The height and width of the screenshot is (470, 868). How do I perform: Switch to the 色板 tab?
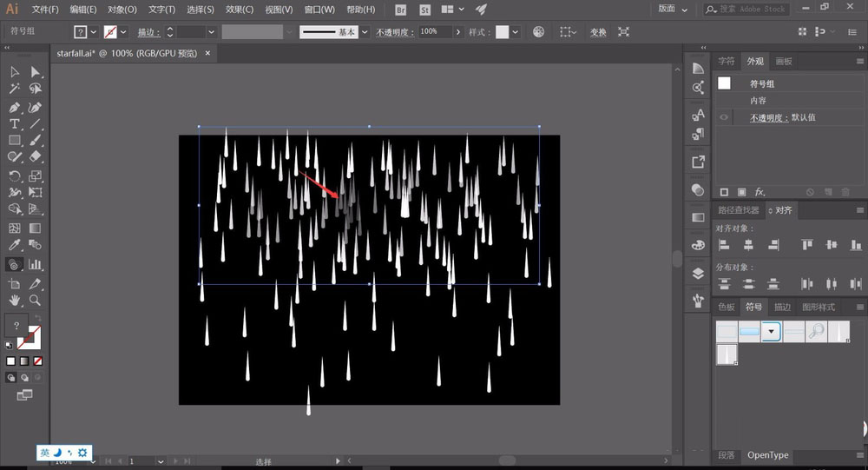pyautogui.click(x=727, y=307)
